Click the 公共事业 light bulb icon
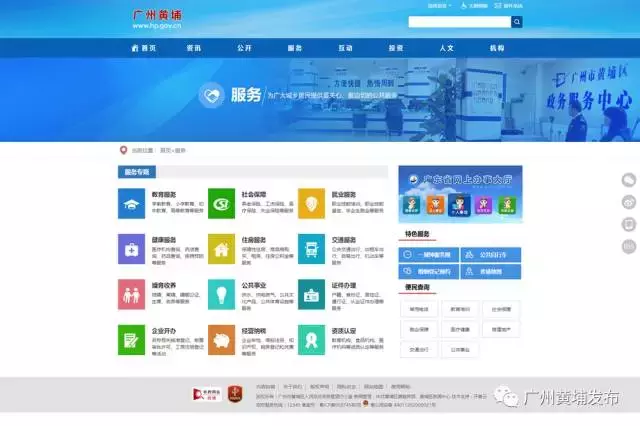 coord(221,294)
